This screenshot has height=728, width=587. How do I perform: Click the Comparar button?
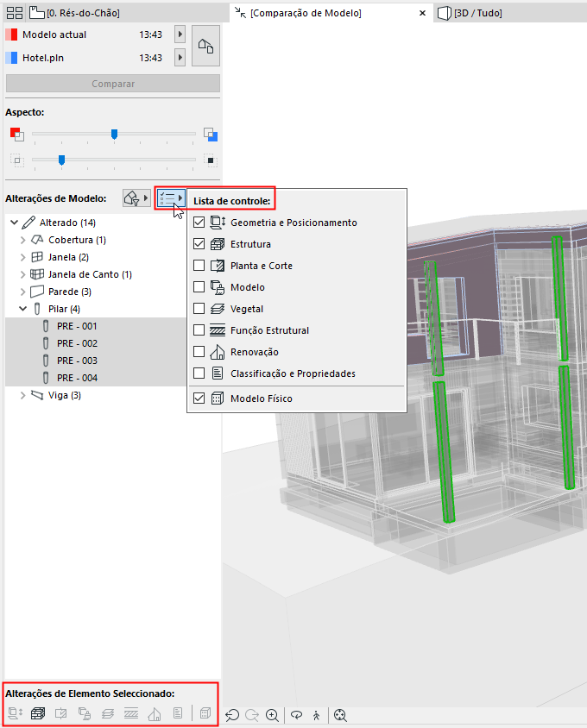pyautogui.click(x=113, y=84)
